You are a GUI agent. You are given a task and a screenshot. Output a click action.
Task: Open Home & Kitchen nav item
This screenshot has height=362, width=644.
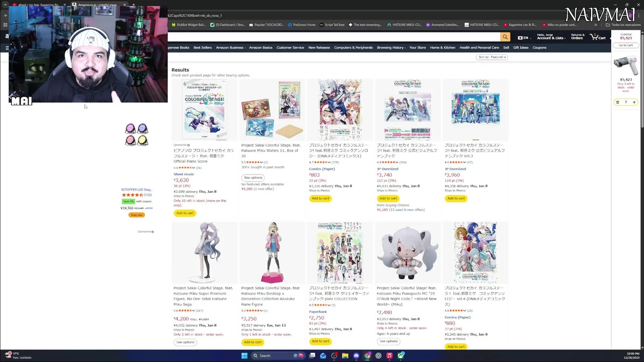pos(442,47)
